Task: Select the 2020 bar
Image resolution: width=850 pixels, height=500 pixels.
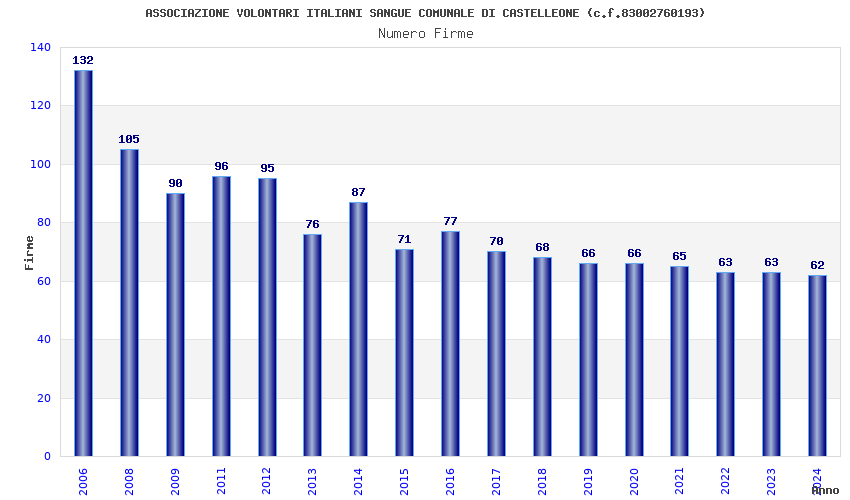Action: pos(634,360)
